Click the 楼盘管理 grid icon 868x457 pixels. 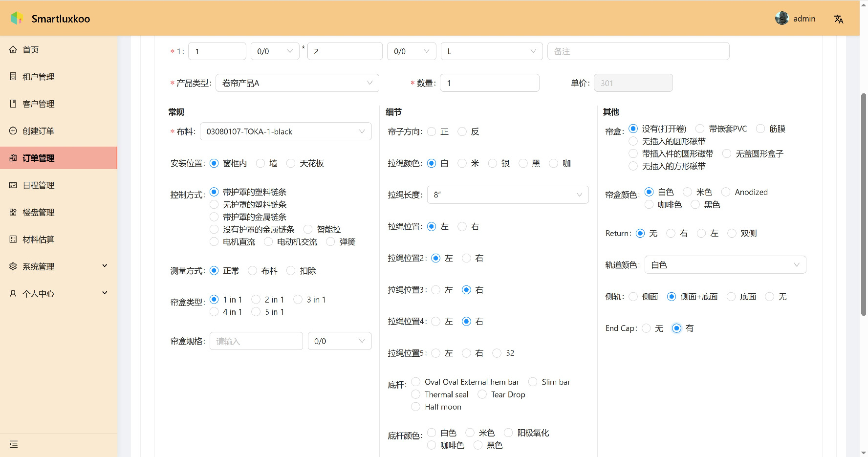pyautogui.click(x=13, y=212)
